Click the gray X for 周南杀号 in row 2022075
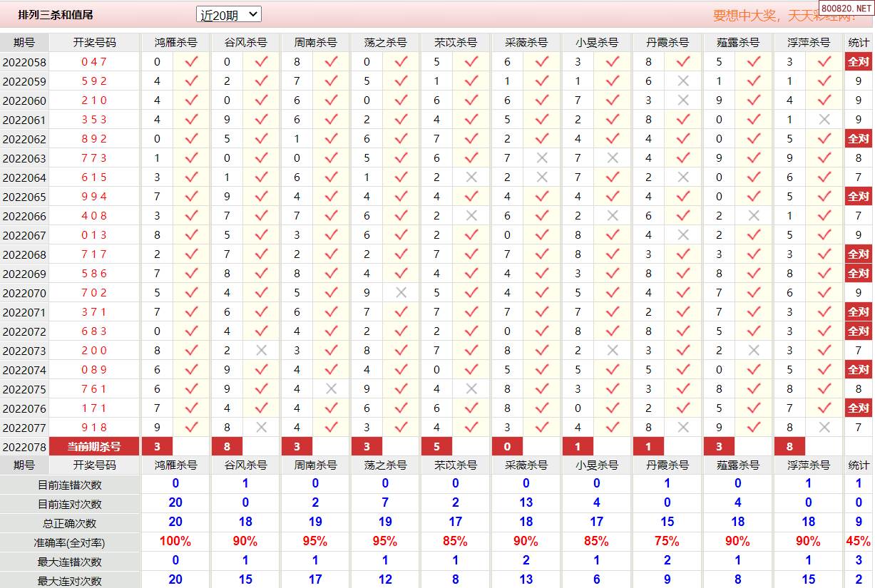Viewport: 875px width, 588px height. tap(331, 389)
